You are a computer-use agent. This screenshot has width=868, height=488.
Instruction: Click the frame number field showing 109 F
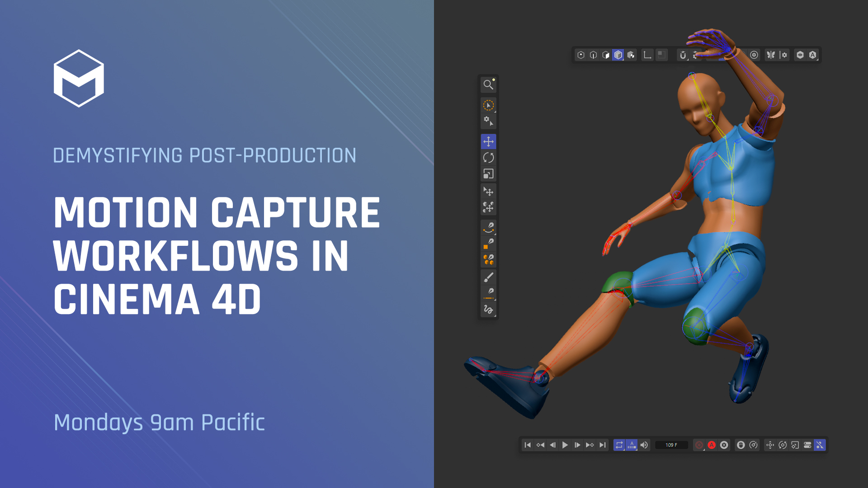tap(671, 445)
